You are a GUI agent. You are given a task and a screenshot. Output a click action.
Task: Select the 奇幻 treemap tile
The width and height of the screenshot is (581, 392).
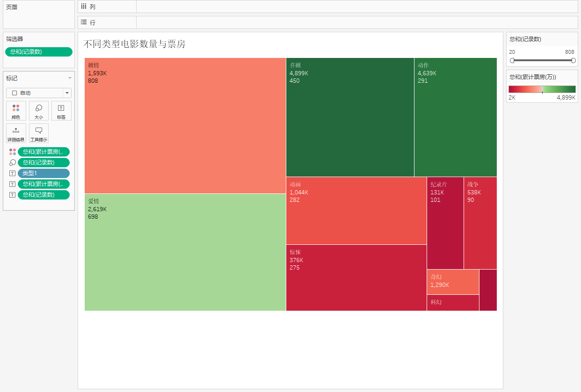[453, 282]
